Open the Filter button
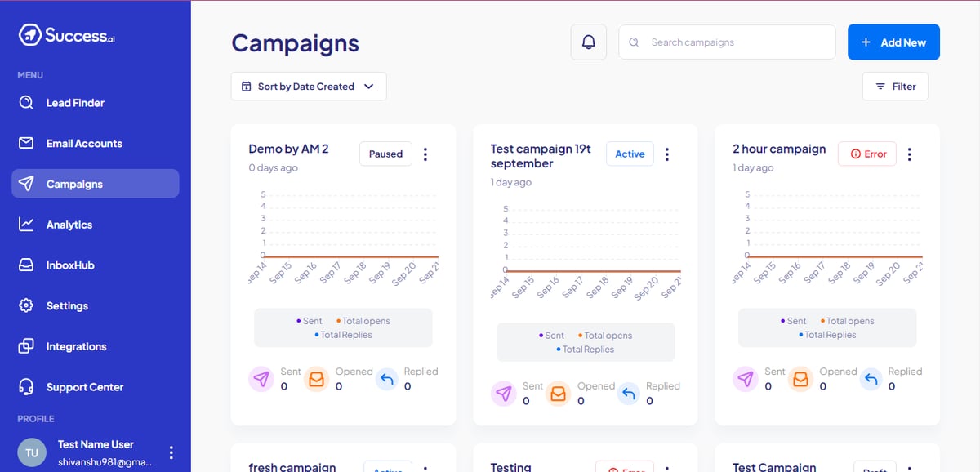 [x=895, y=87]
